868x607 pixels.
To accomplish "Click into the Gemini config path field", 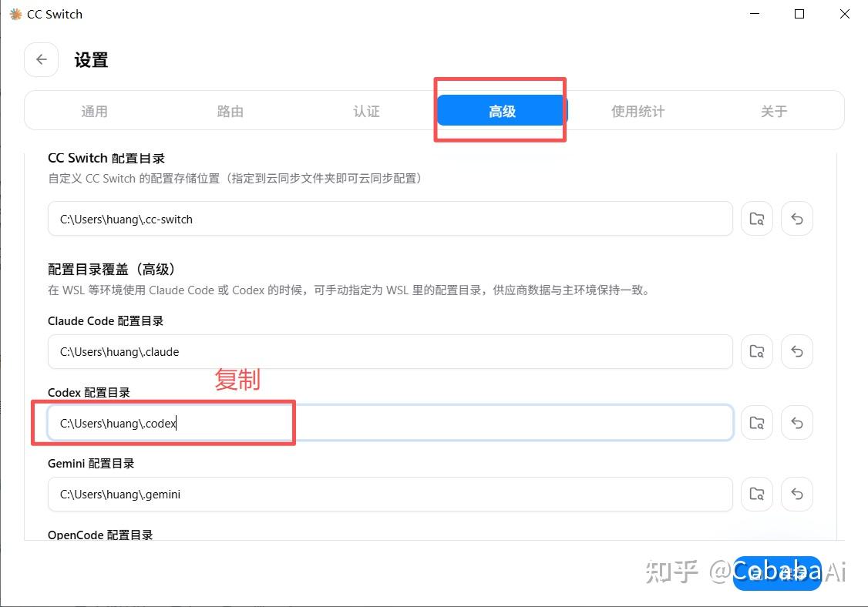I will click(390, 494).
